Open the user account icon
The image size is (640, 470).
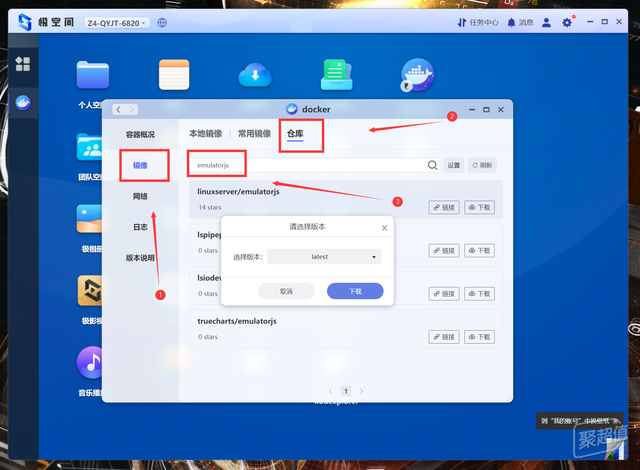click(x=546, y=22)
